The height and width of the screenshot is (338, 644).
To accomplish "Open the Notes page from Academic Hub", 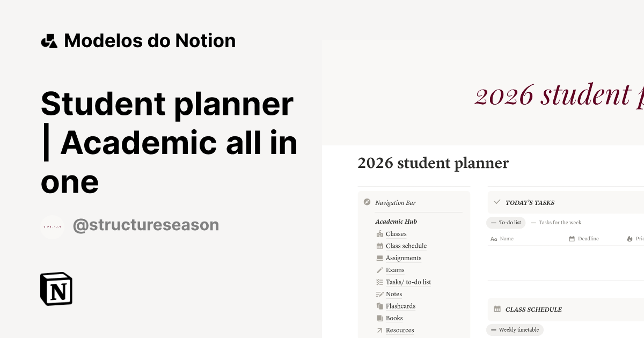I will 393,293.
